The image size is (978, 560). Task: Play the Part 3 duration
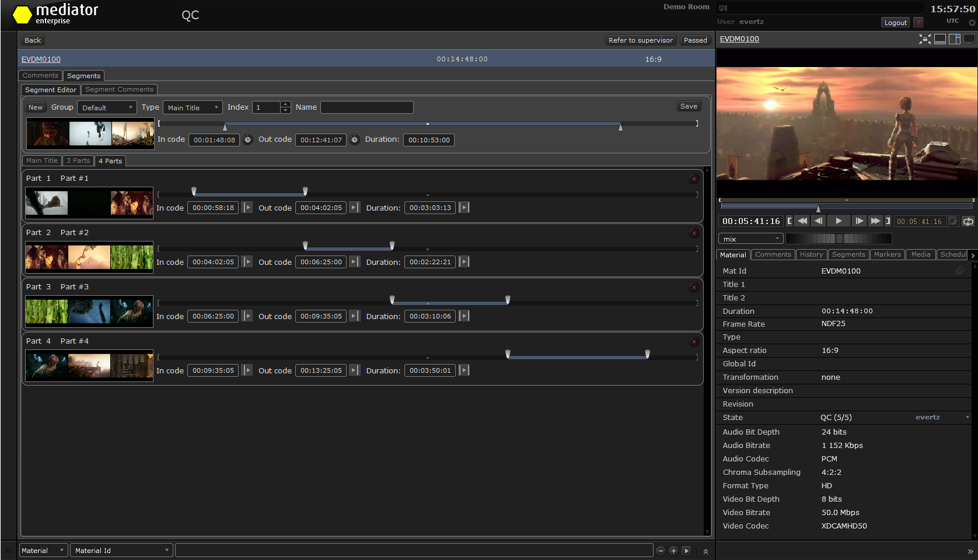click(464, 316)
